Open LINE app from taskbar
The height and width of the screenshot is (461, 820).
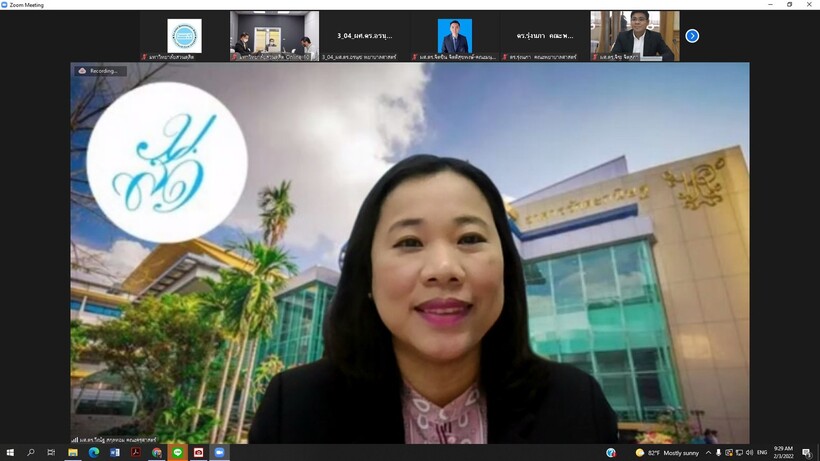178,453
